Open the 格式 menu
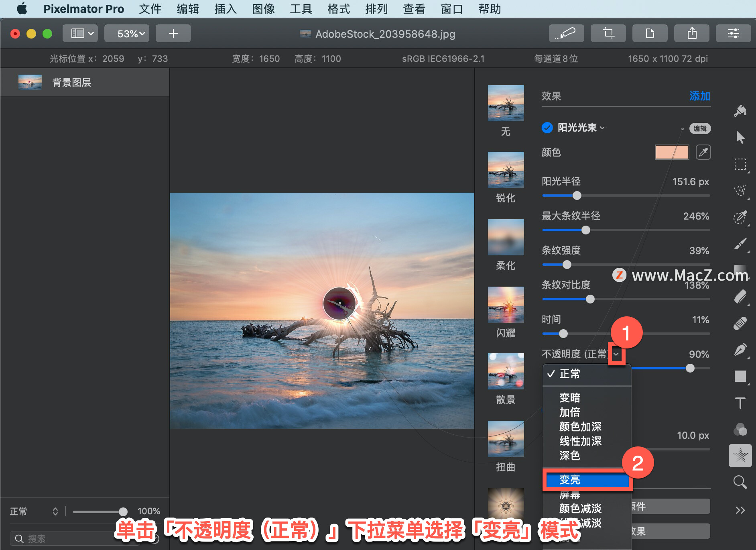The height and width of the screenshot is (550, 756). (339, 8)
